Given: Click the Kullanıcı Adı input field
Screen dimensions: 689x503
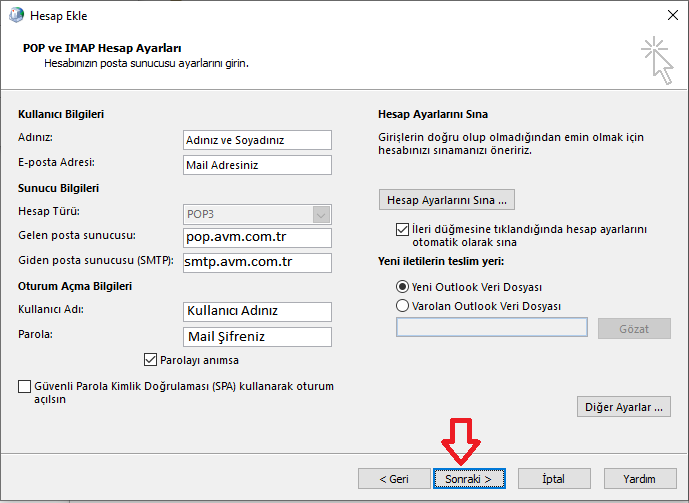Looking at the screenshot, I should pos(257,311).
